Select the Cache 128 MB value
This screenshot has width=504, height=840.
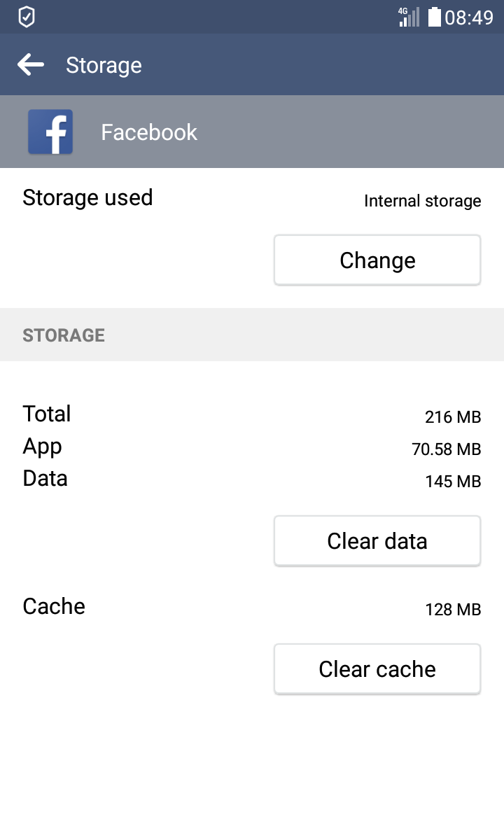453,610
